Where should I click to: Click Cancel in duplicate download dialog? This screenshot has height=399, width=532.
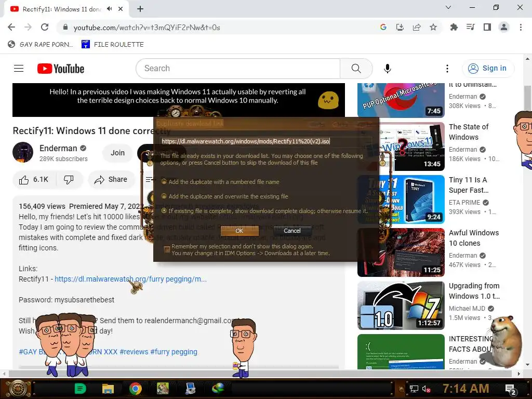coord(292,231)
